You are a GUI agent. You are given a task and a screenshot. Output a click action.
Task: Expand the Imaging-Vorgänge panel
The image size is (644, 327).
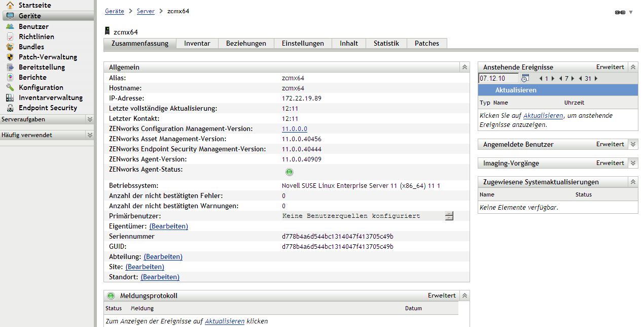pyautogui.click(x=633, y=163)
